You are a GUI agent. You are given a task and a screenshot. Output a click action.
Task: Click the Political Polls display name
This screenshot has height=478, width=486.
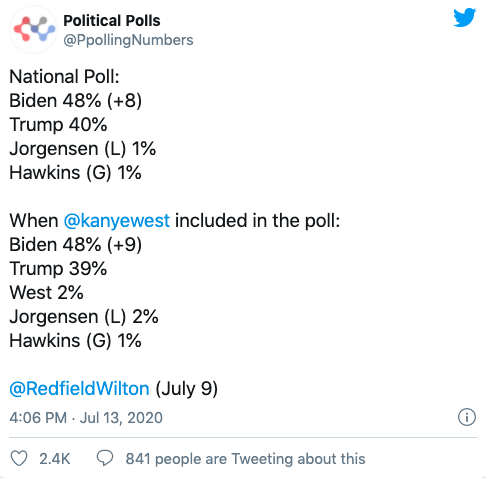tap(112, 21)
